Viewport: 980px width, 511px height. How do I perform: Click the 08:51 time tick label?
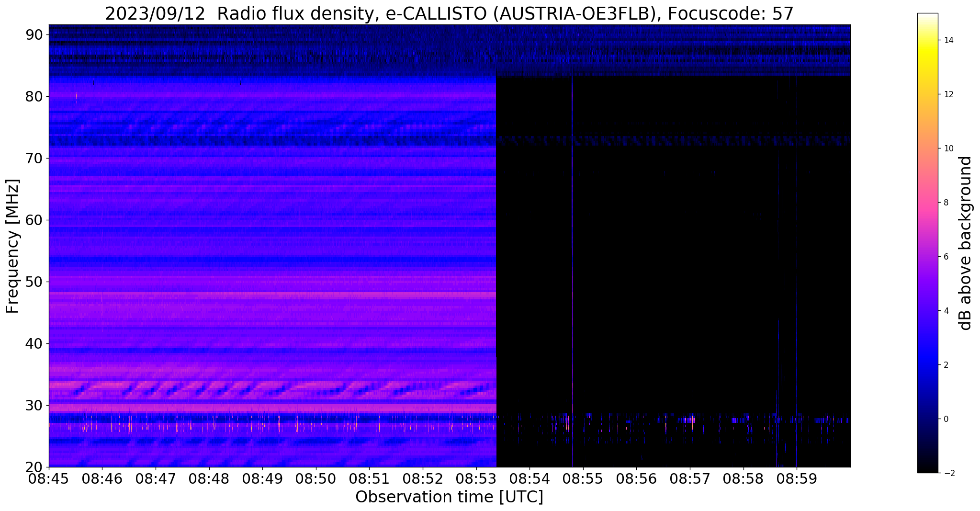tap(369, 479)
